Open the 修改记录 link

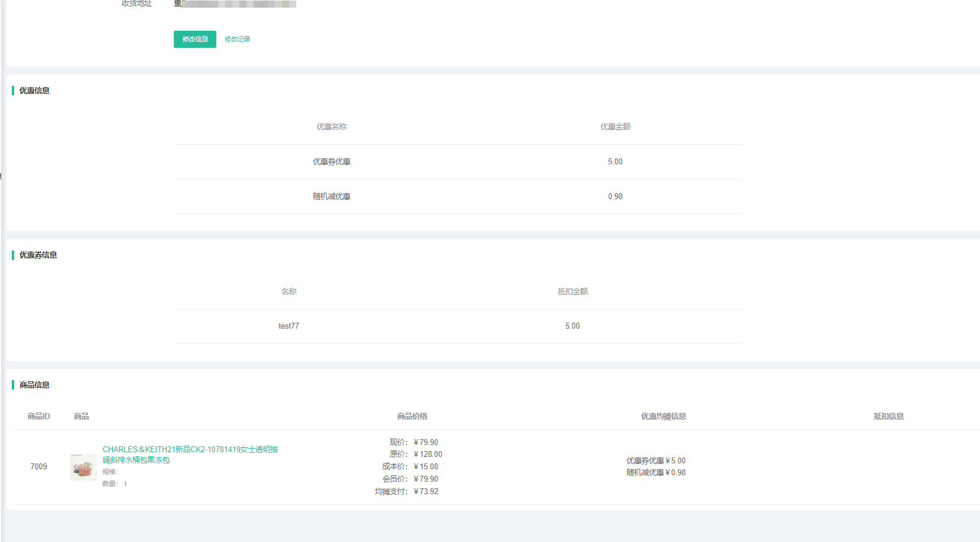click(237, 39)
